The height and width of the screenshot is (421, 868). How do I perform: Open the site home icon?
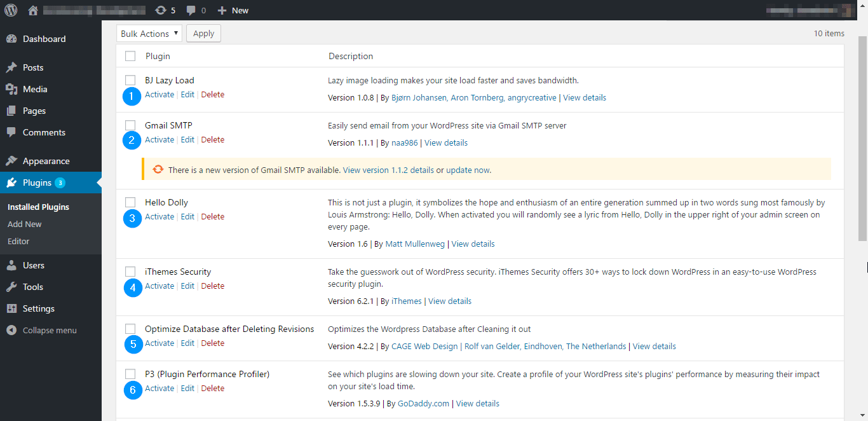33,10
